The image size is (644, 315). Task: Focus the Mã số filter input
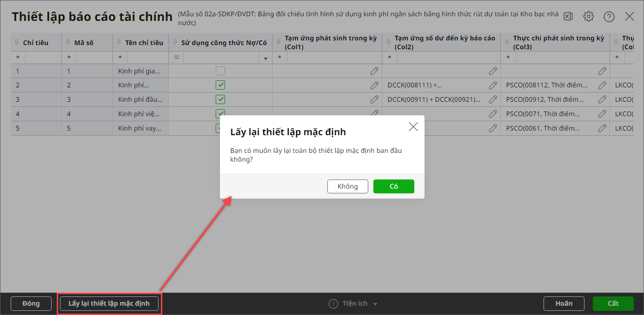(x=94, y=58)
